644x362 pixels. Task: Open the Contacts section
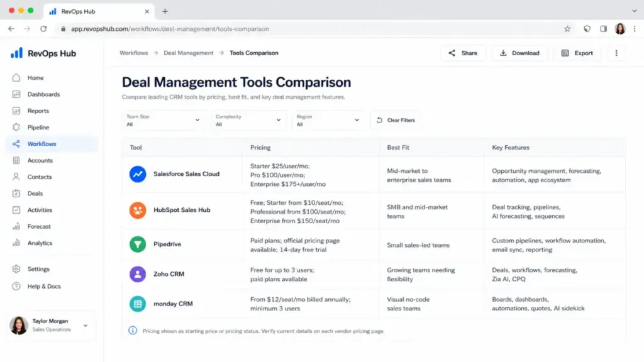pos(40,177)
